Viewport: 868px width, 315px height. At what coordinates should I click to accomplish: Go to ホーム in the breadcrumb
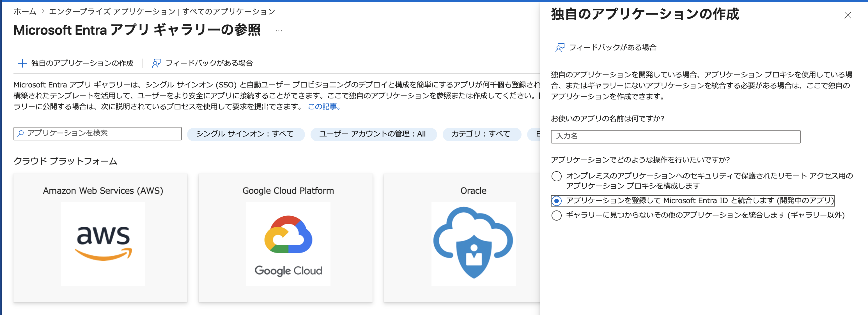click(x=25, y=12)
